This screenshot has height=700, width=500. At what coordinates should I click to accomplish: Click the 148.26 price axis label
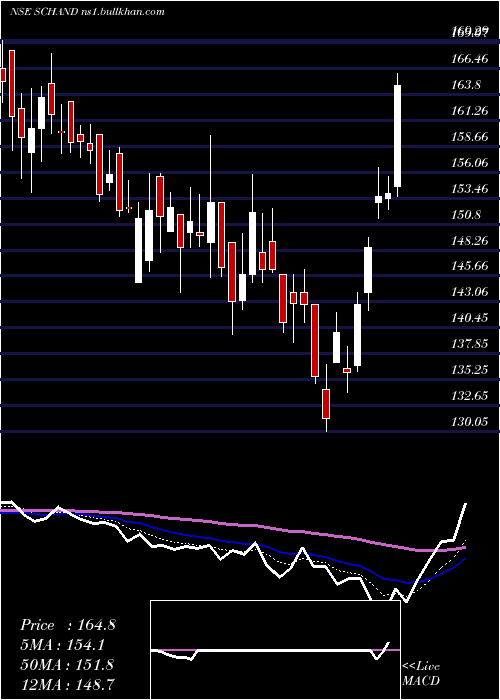click(469, 241)
